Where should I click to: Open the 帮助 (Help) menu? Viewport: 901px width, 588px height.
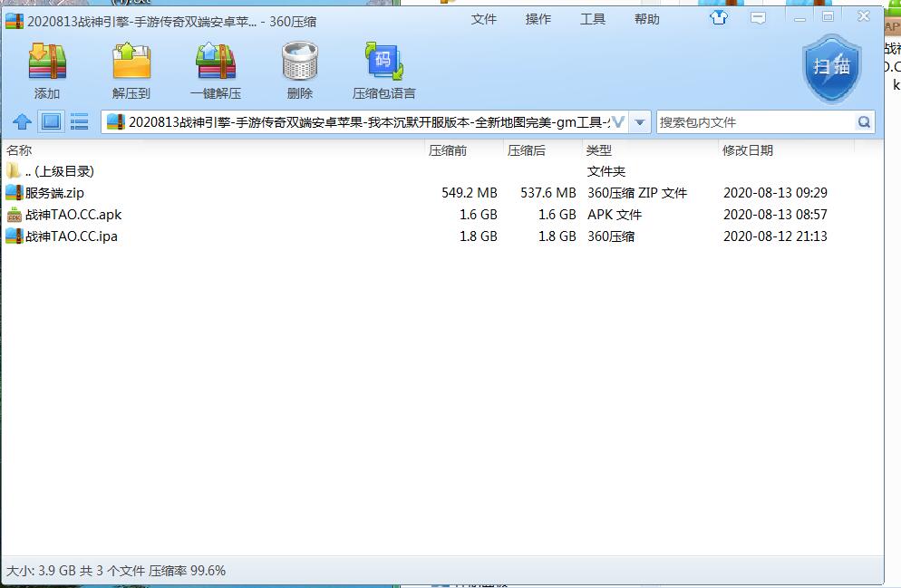click(646, 19)
